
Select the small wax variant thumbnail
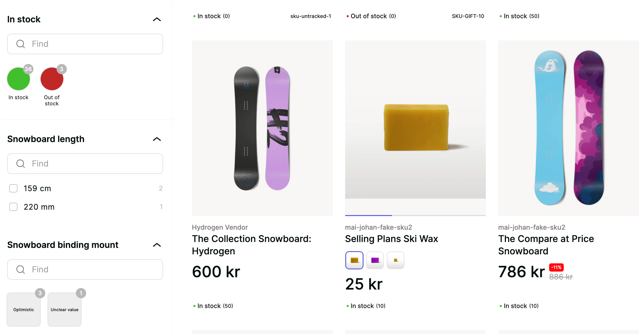395,260
